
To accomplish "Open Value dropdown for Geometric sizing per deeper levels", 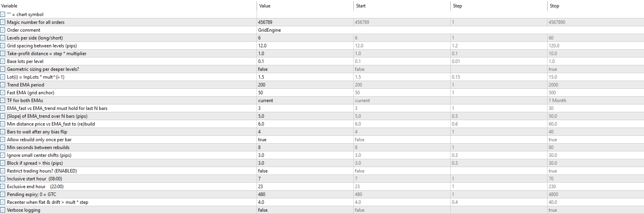I will coord(305,69).
